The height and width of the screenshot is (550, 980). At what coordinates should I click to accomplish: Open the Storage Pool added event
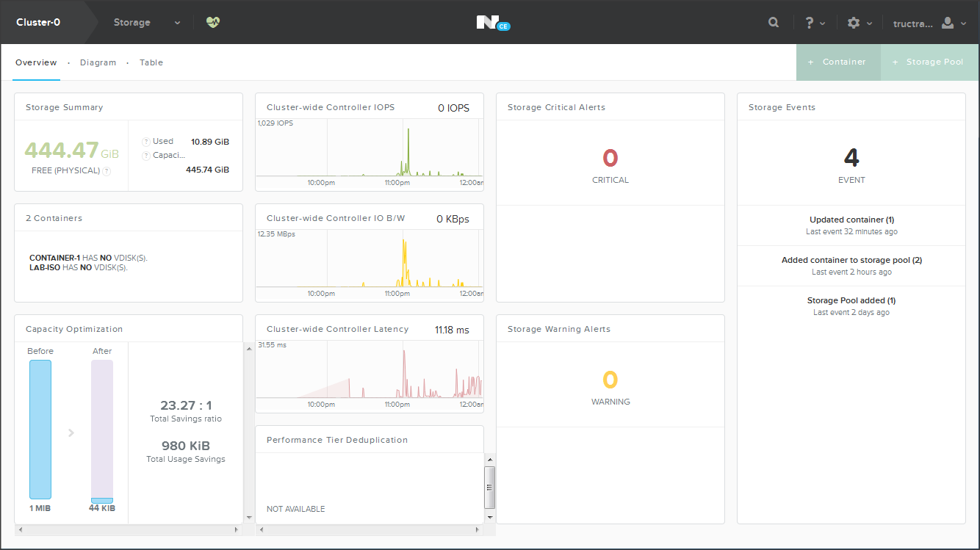pyautogui.click(x=851, y=300)
